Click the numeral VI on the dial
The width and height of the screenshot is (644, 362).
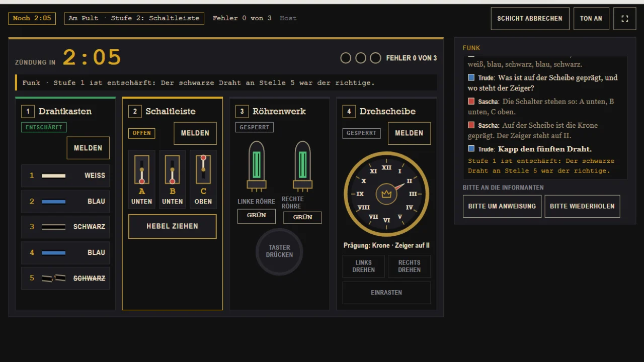[386, 220]
